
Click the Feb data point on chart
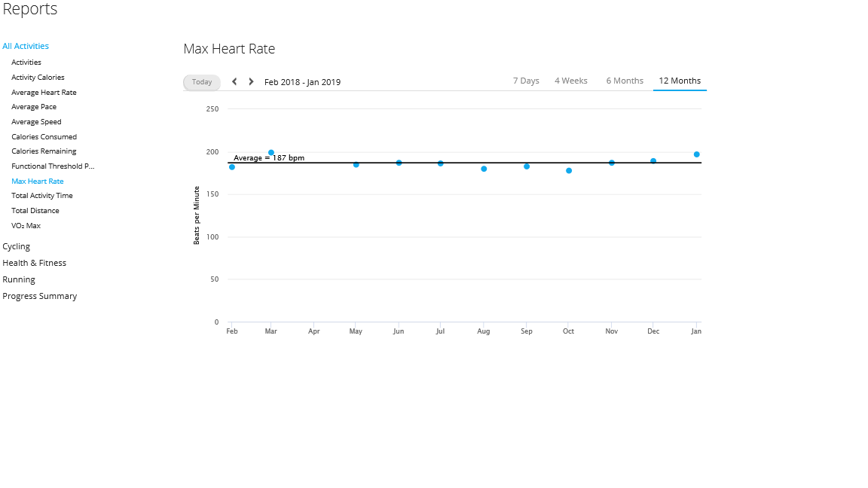232,167
